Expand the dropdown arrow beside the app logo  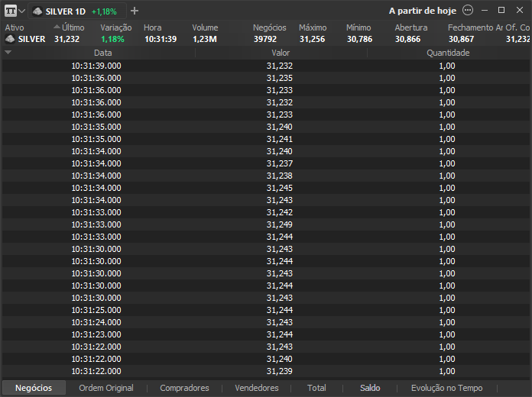pos(22,11)
